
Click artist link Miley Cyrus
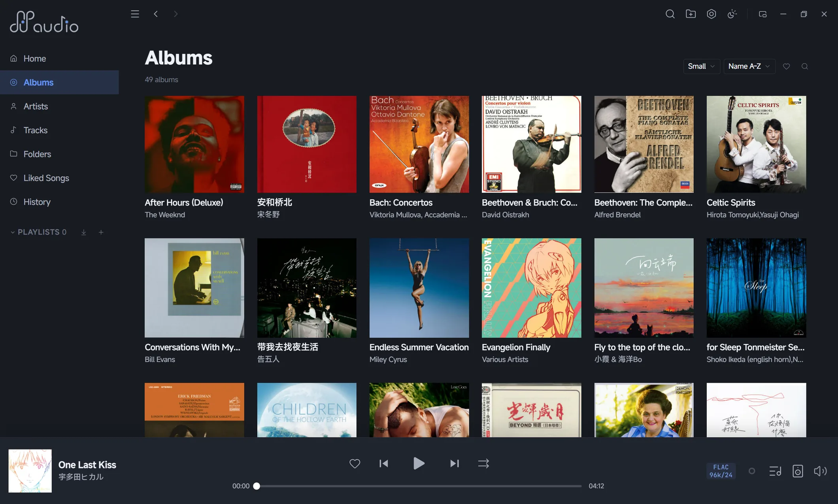[388, 359]
